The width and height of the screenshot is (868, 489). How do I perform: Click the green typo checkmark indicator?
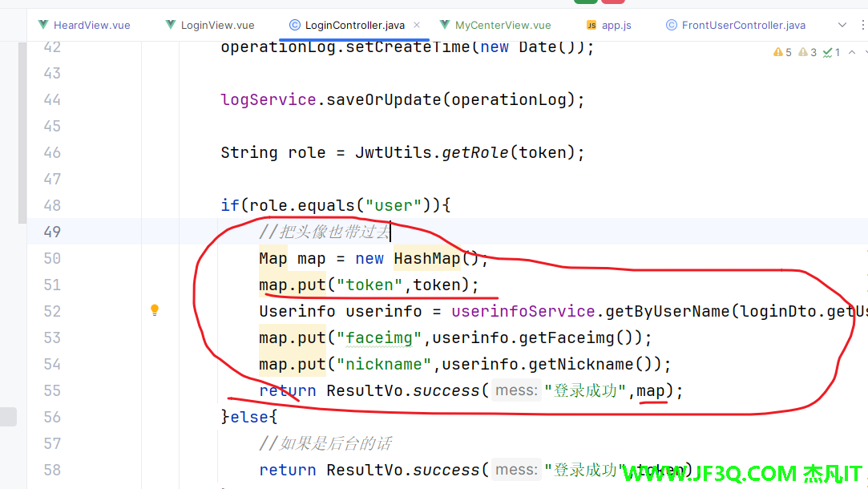coord(832,52)
